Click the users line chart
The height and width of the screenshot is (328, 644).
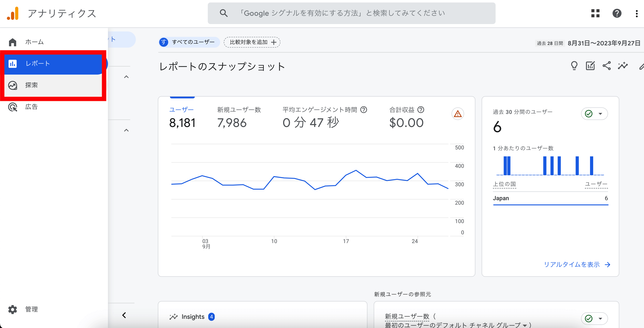point(310,190)
